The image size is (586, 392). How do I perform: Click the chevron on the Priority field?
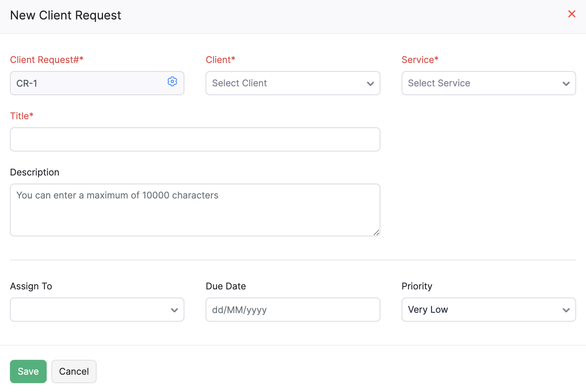(566, 310)
